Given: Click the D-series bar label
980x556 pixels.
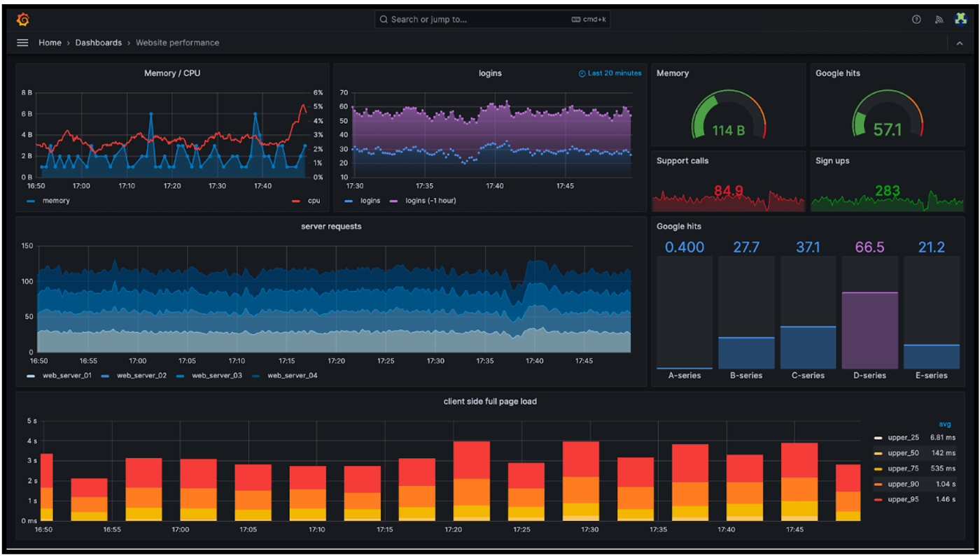Looking at the screenshot, I should click(869, 376).
